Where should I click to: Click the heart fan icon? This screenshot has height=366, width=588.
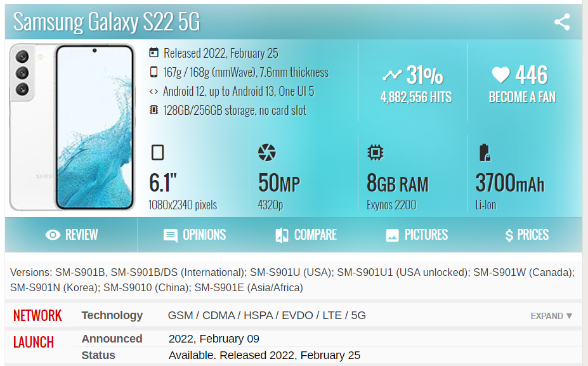tap(501, 75)
